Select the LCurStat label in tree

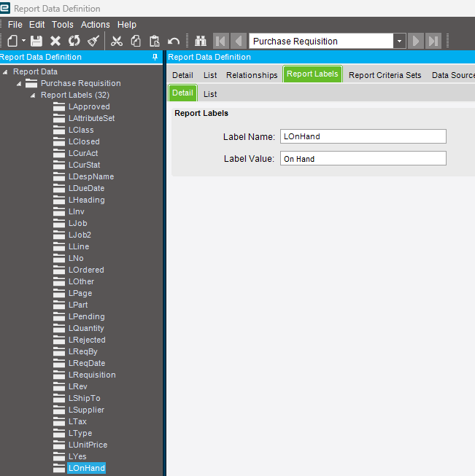pyautogui.click(x=84, y=165)
